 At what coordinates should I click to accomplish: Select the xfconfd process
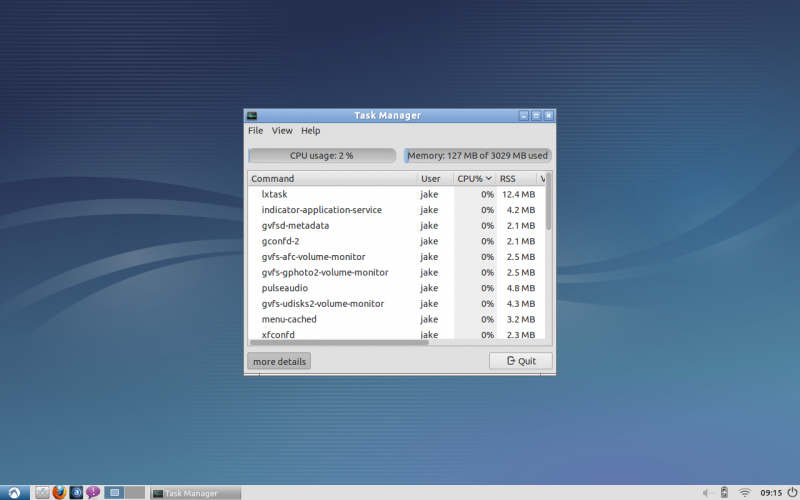[396, 334]
